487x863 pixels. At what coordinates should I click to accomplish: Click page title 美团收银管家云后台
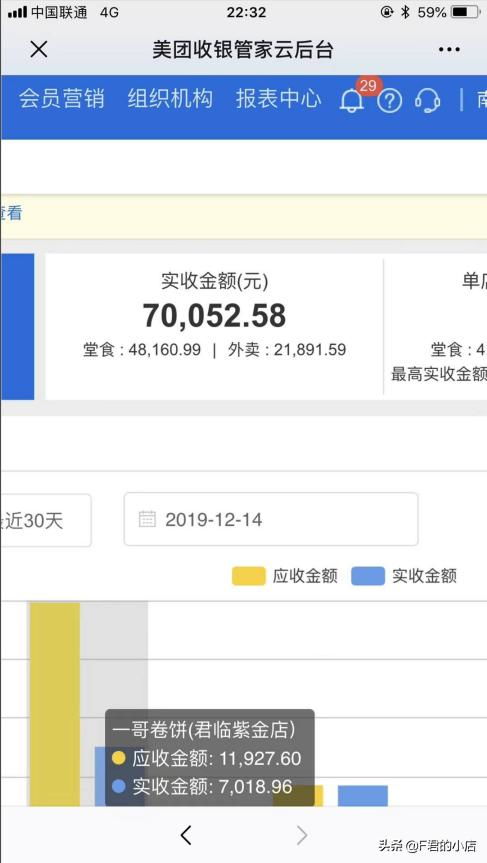[x=243, y=50]
